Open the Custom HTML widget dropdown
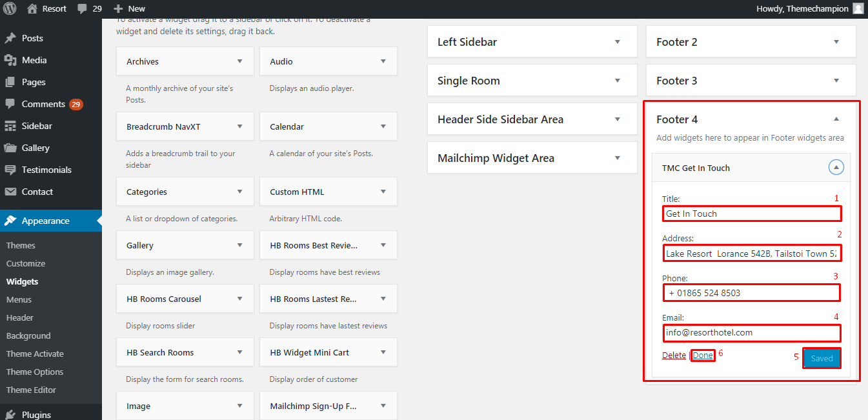 click(383, 192)
